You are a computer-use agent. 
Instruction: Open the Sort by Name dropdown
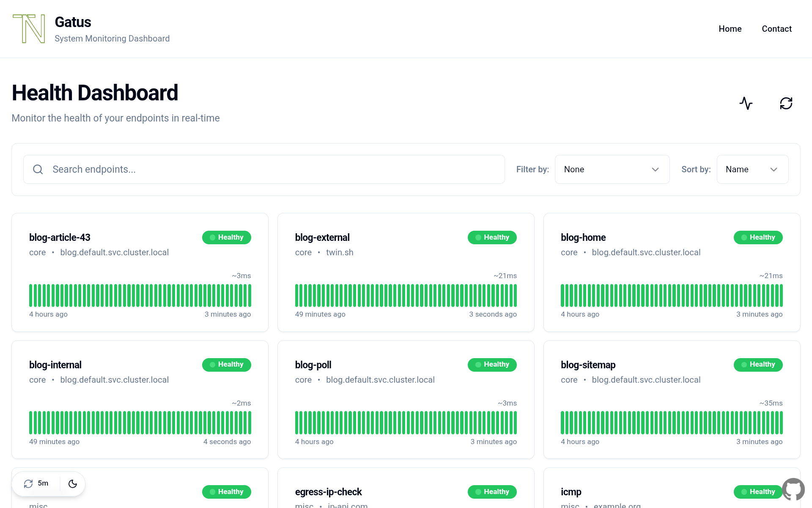pos(752,169)
